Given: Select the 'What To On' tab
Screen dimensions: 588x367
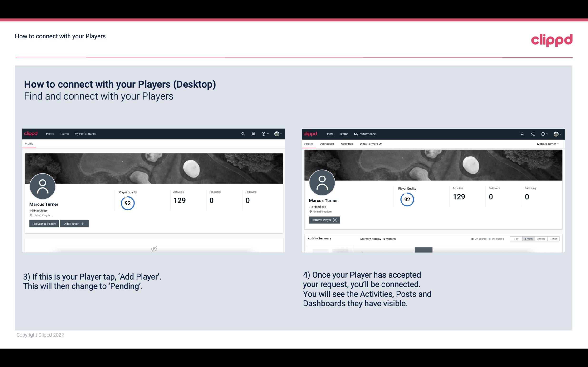Looking at the screenshot, I should (x=371, y=144).
